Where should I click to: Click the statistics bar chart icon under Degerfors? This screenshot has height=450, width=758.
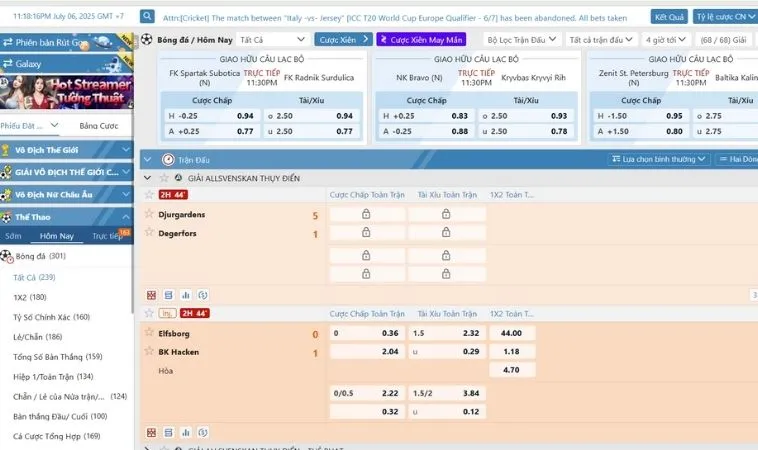[x=186, y=295]
